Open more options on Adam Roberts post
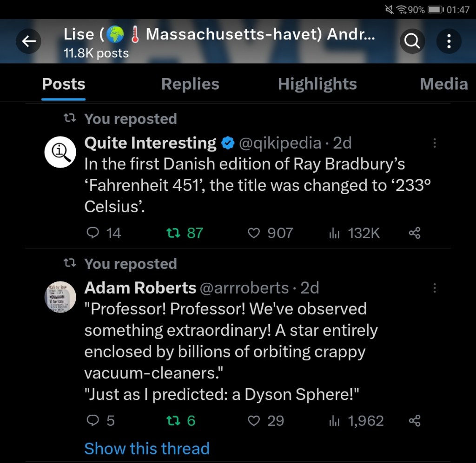476x463 pixels. click(x=435, y=288)
